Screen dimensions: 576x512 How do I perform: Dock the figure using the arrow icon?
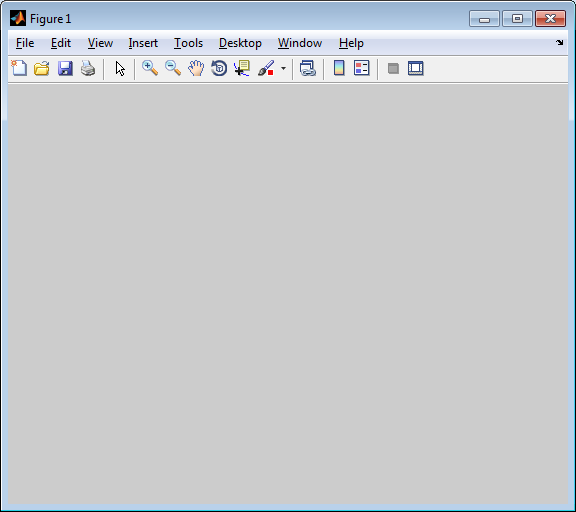pyautogui.click(x=559, y=43)
